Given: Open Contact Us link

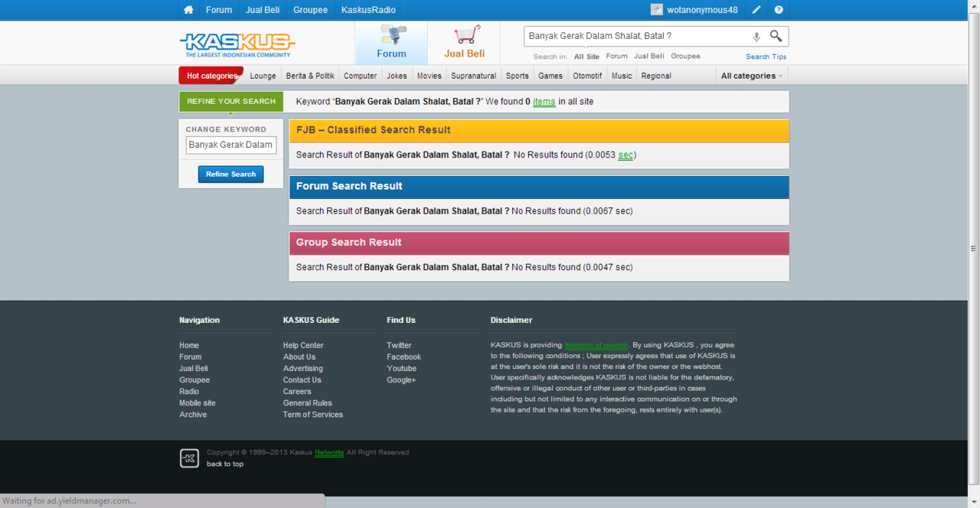Looking at the screenshot, I should click(x=302, y=380).
